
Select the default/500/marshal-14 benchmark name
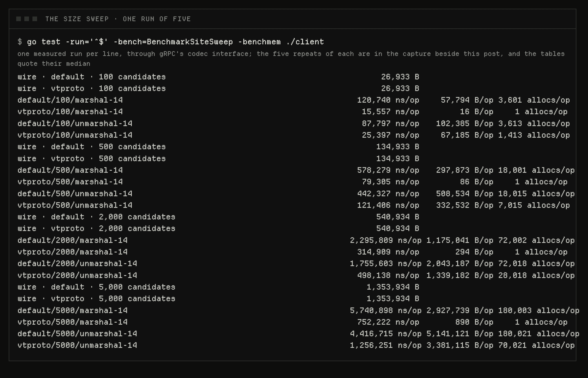click(x=70, y=170)
